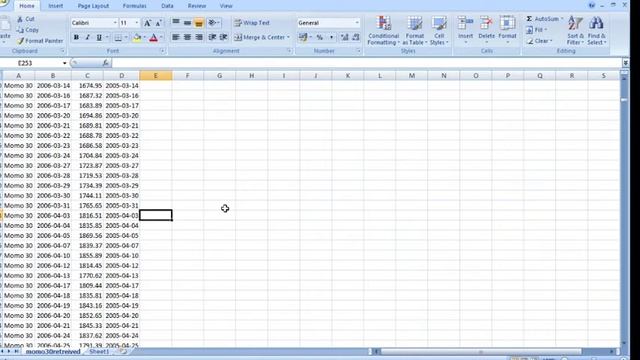
Task: Select column E header
Action: (156, 76)
